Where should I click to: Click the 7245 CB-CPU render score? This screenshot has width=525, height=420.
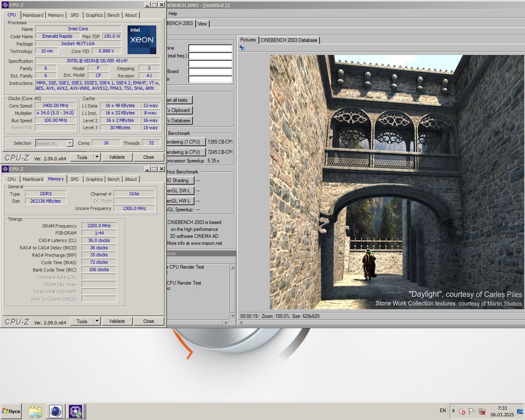point(220,152)
